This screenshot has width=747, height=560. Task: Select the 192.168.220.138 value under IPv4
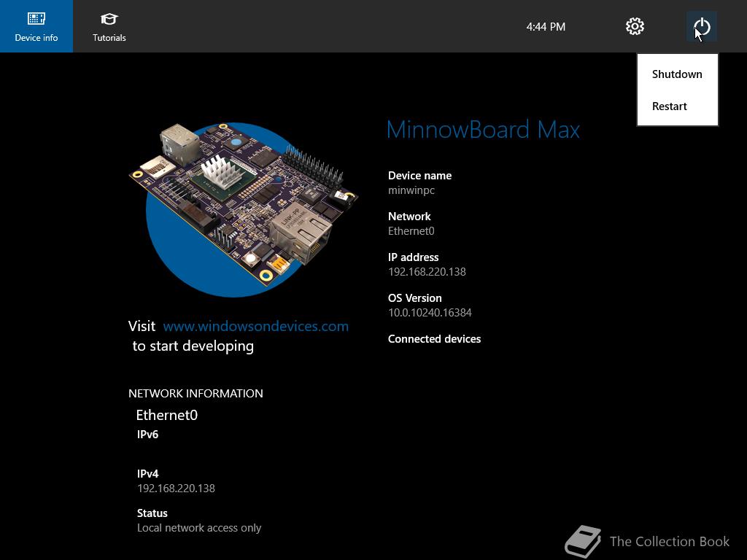[176, 489]
